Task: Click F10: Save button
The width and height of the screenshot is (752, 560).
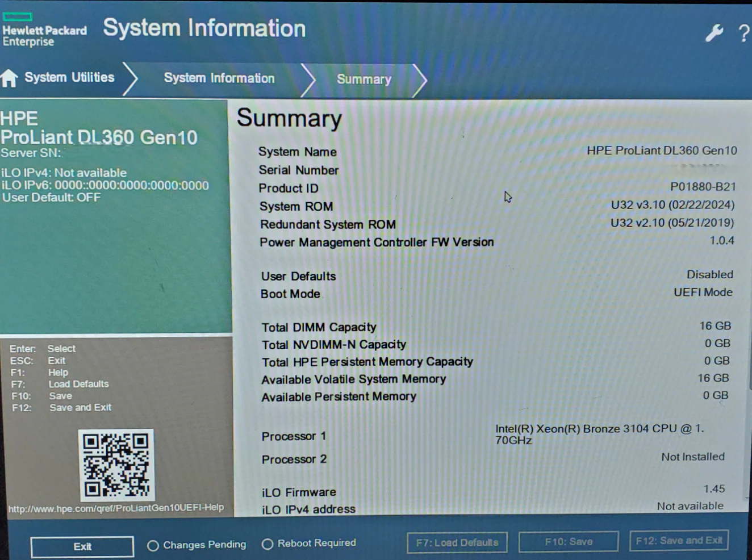Action: coord(569,542)
